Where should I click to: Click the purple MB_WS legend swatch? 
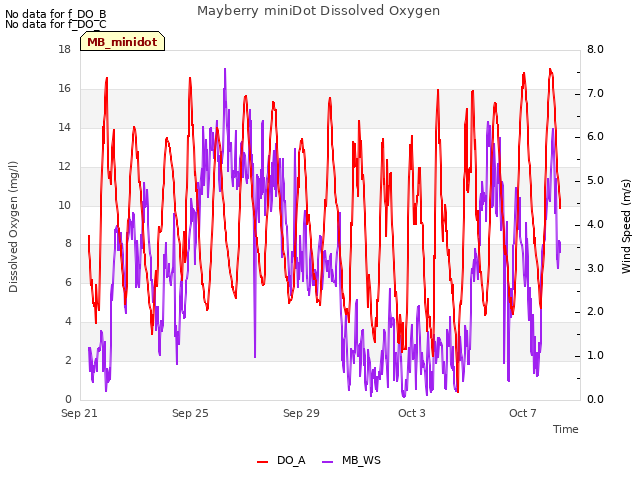click(x=328, y=461)
